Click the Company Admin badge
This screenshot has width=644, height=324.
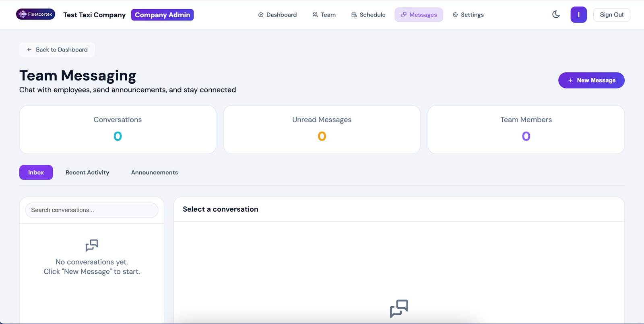click(162, 15)
